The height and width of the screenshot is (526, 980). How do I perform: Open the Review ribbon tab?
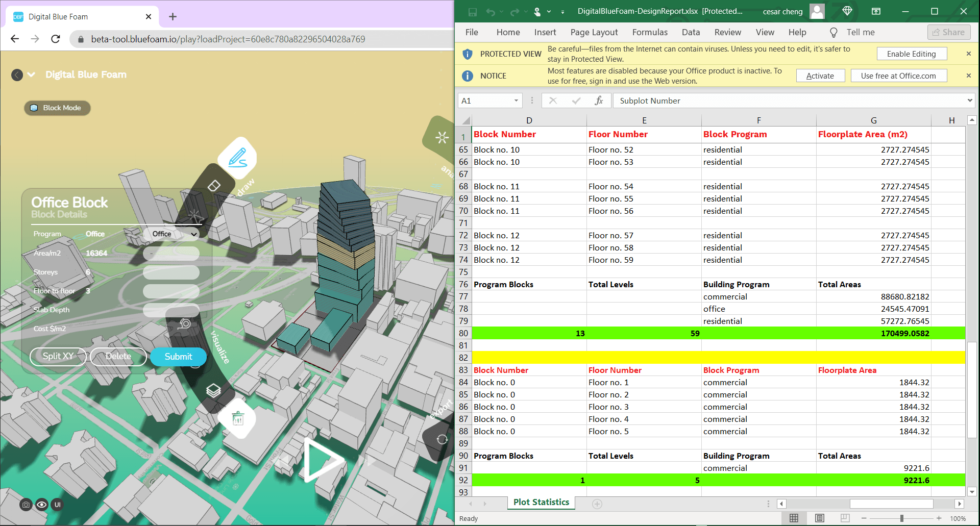pyautogui.click(x=727, y=32)
